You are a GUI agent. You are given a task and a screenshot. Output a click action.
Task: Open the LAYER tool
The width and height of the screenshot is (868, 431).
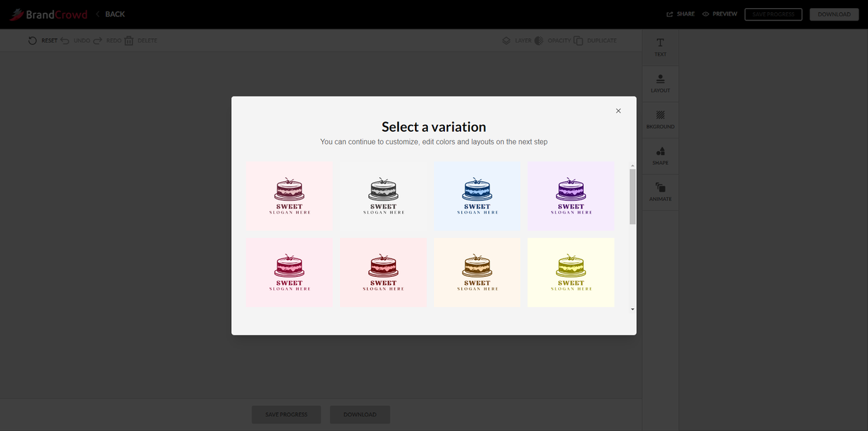[517, 41]
